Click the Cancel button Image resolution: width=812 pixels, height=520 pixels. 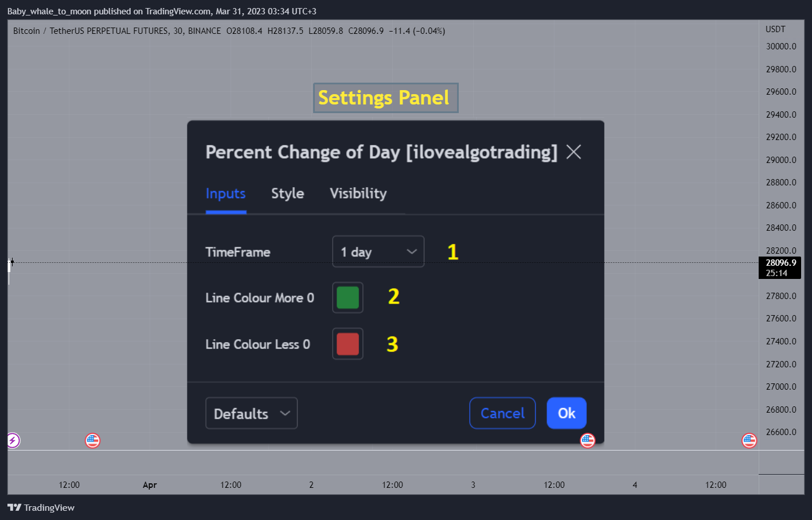pos(502,413)
